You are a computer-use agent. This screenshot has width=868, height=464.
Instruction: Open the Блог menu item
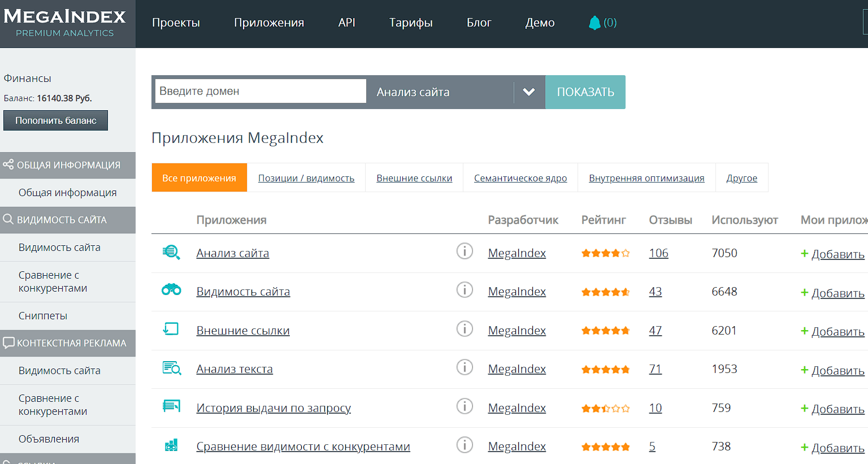(x=479, y=23)
